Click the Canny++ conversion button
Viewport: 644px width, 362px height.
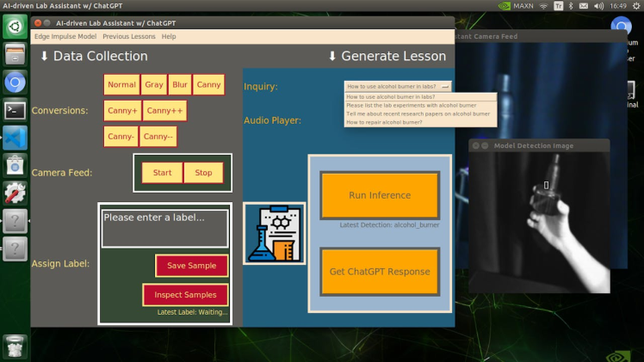click(164, 111)
